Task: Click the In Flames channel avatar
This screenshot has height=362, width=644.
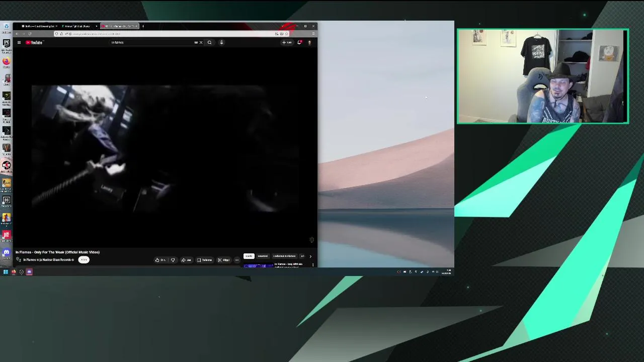Action: click(19, 260)
